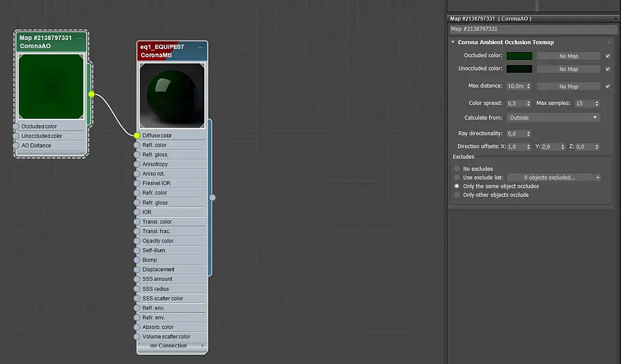
Task: Adjust Direction offsets X spinner
Action: click(x=528, y=147)
